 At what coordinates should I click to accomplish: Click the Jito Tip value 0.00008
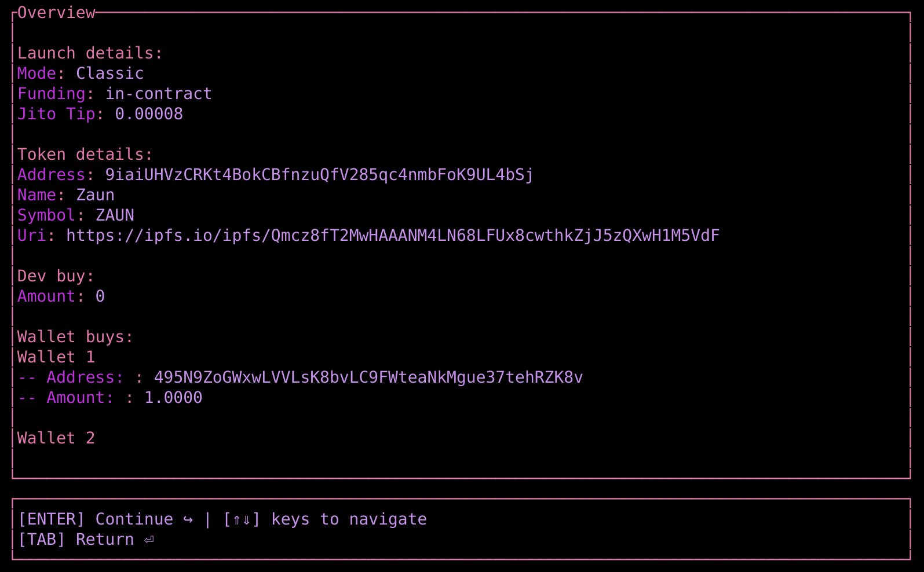click(149, 114)
